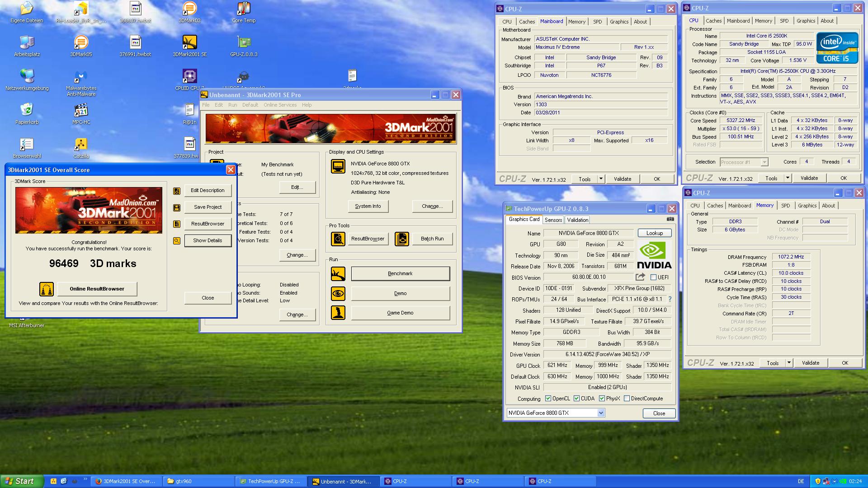Click the display Change... button in 3DMark2001

432,206
